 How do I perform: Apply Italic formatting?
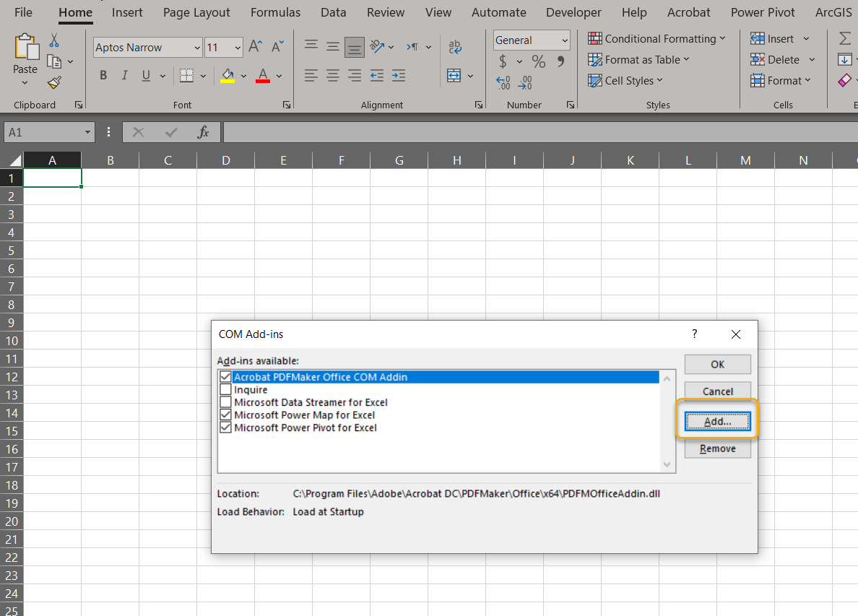(124, 74)
